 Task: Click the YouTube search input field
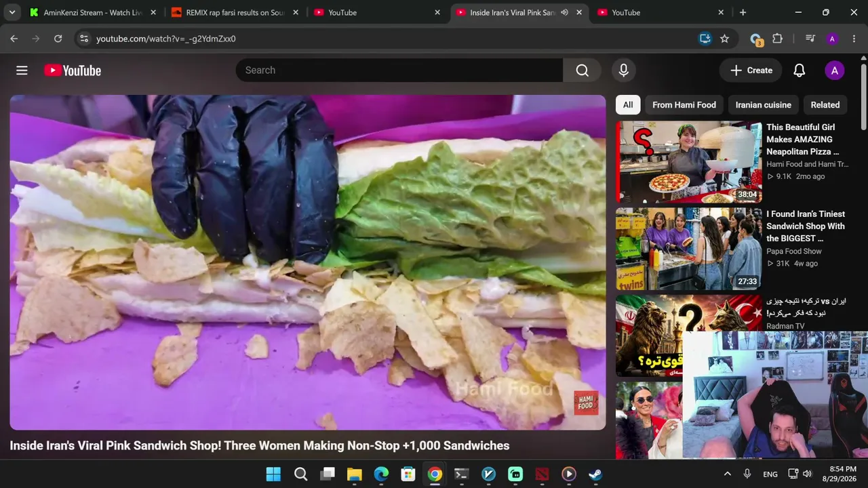click(399, 70)
